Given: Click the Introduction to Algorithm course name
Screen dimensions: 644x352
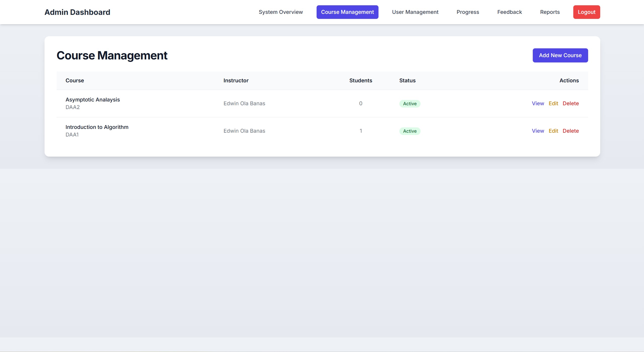Looking at the screenshot, I should point(97,127).
